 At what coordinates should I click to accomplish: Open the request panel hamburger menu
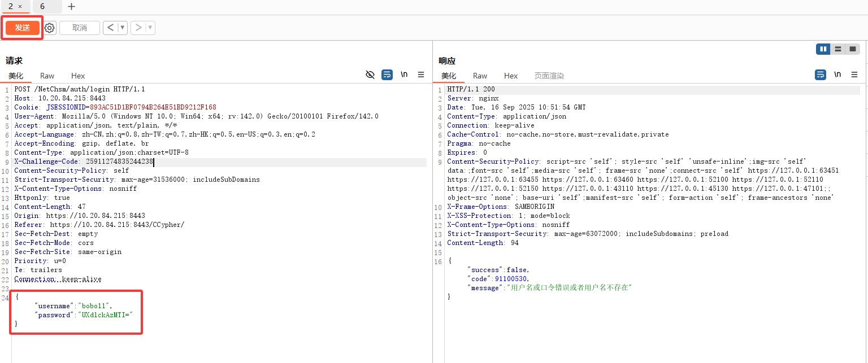coord(421,75)
